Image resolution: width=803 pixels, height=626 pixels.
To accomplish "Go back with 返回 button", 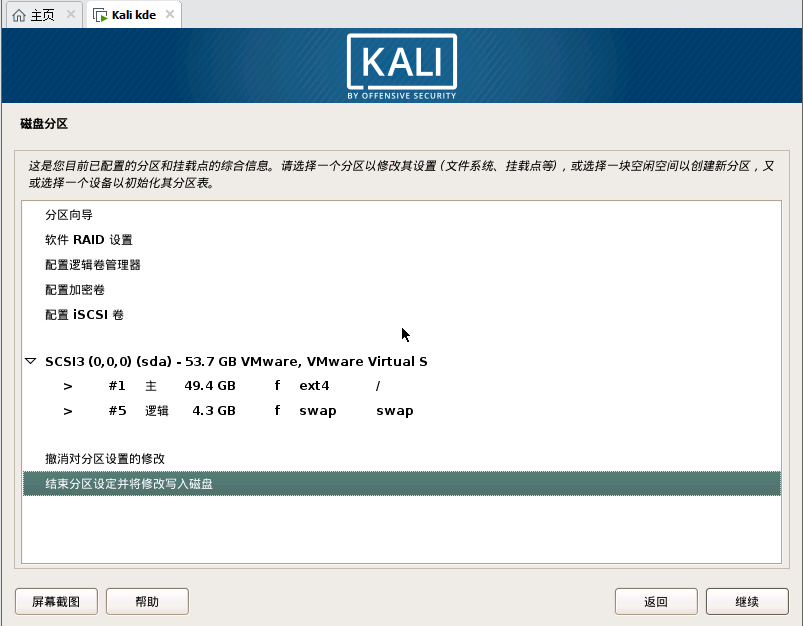I will pyautogui.click(x=656, y=601).
